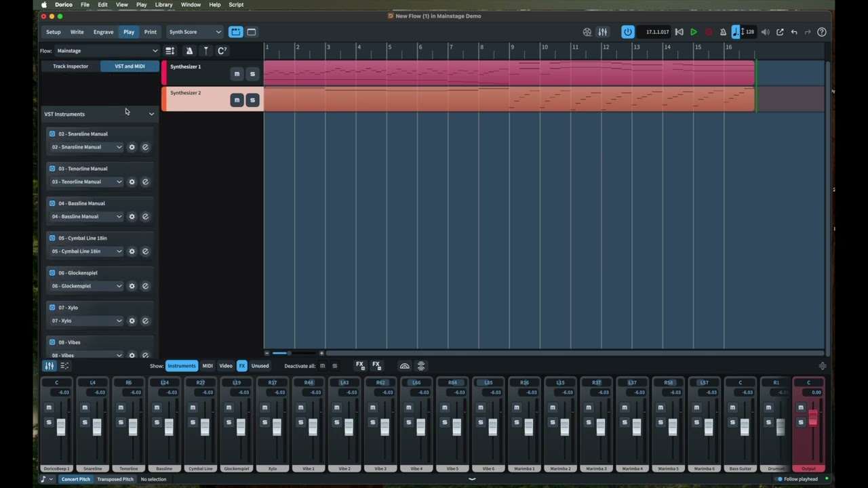Toggle the metronome click icon
Image resolution: width=868 pixels, height=488 pixels.
click(723, 32)
